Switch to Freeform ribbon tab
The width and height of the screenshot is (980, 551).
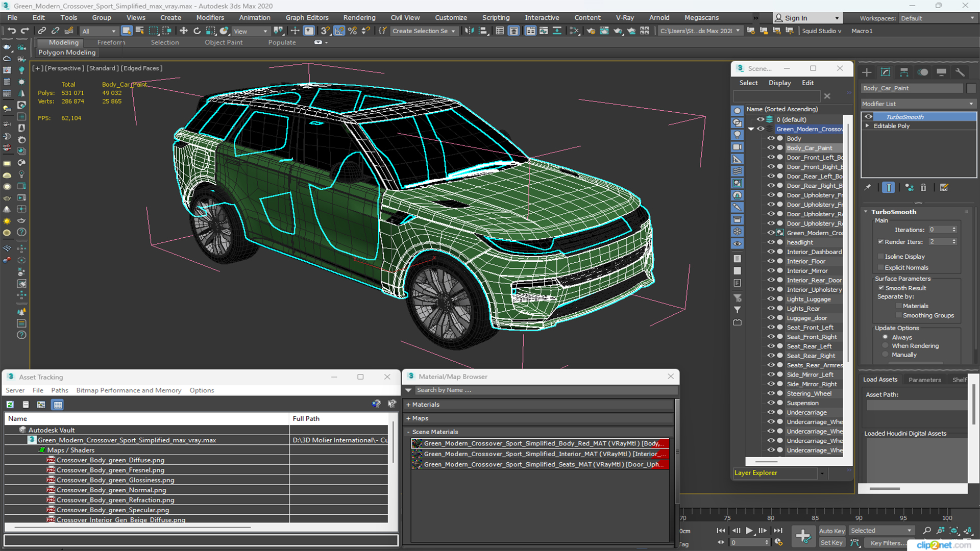[111, 42]
